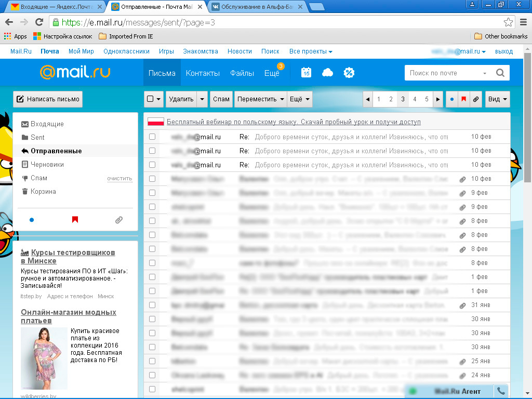This screenshot has width=532, height=399.
Task: Open Apps shortcut in bookmarks bar
Action: [x=15, y=36]
